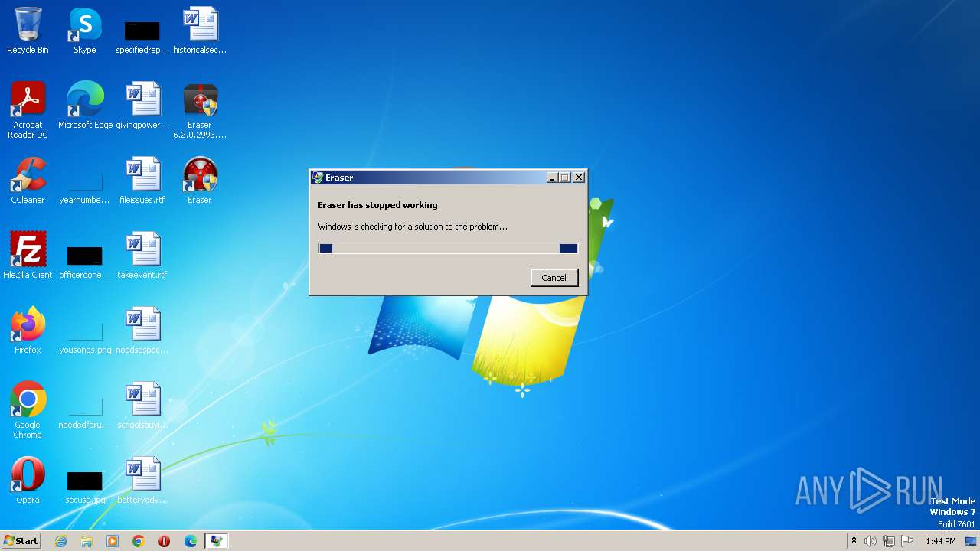Open Windows Explorer folder in taskbar
The width and height of the screenshot is (980, 551).
87,541
